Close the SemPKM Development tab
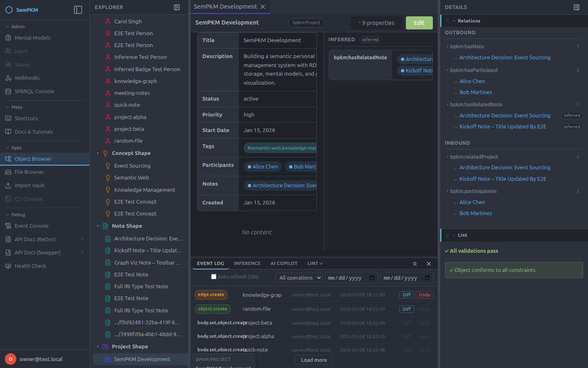Viewport: 588px width, 368px height. pyautogui.click(x=263, y=7)
